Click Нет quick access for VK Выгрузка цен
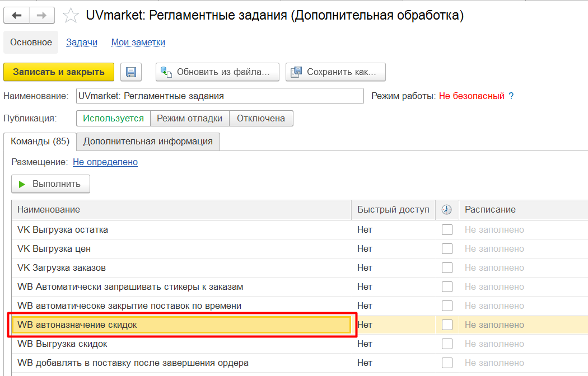This screenshot has height=376, width=588. click(365, 248)
